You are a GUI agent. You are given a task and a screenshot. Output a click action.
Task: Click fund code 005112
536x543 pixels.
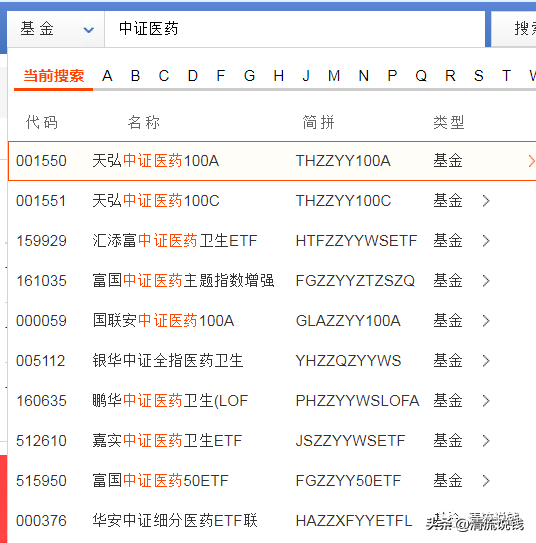(41, 361)
